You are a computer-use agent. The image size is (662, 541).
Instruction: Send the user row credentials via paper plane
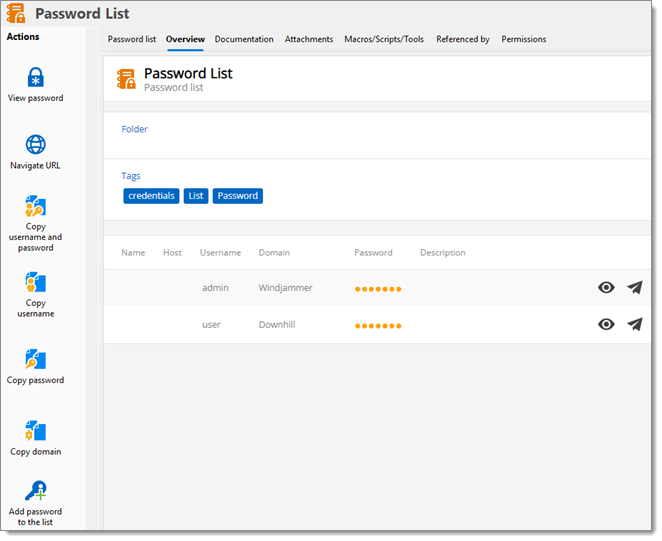(x=635, y=324)
